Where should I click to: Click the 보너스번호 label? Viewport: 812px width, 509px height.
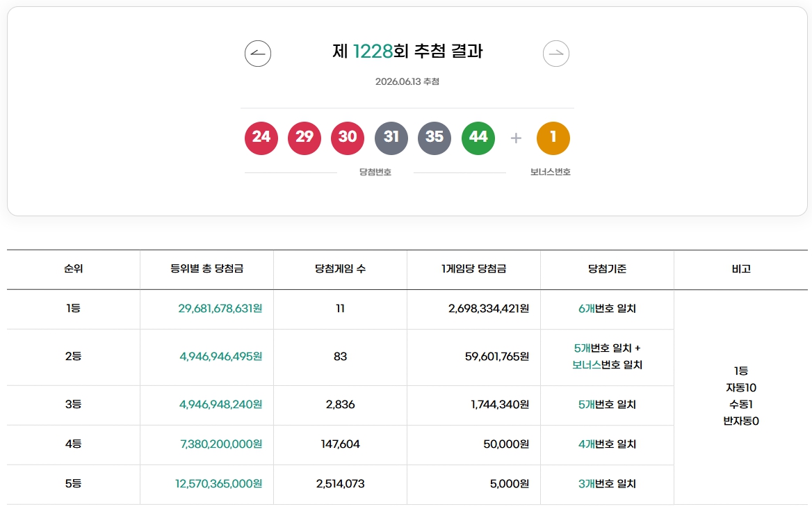(551, 172)
